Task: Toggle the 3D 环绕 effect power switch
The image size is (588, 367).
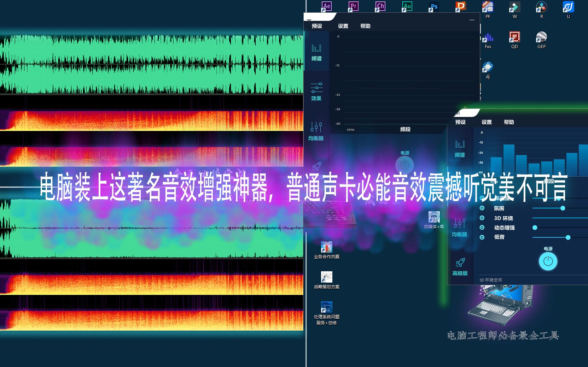Action: tap(482, 218)
